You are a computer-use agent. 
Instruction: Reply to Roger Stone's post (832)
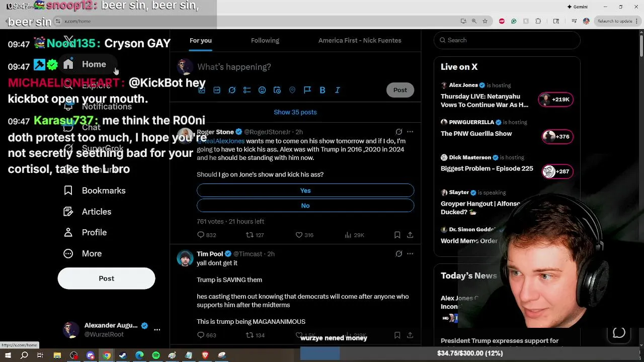(x=207, y=235)
